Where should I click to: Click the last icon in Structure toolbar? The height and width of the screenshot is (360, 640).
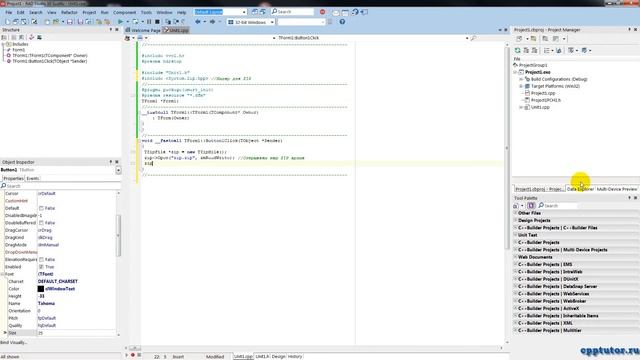point(39,37)
